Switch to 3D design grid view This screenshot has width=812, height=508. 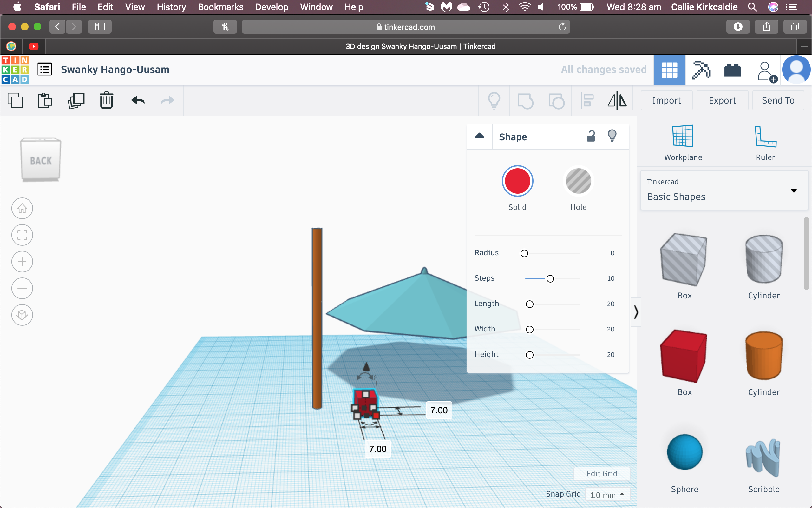(669, 70)
